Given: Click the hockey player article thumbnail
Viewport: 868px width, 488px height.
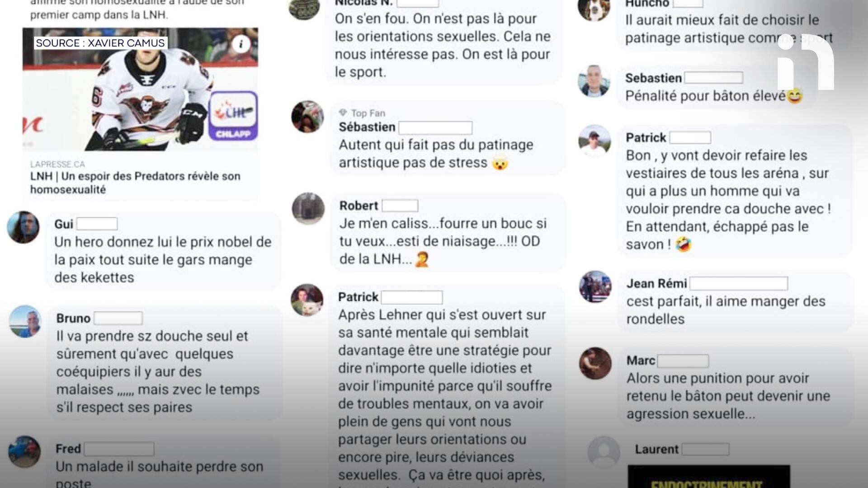Looking at the screenshot, I should (x=140, y=89).
